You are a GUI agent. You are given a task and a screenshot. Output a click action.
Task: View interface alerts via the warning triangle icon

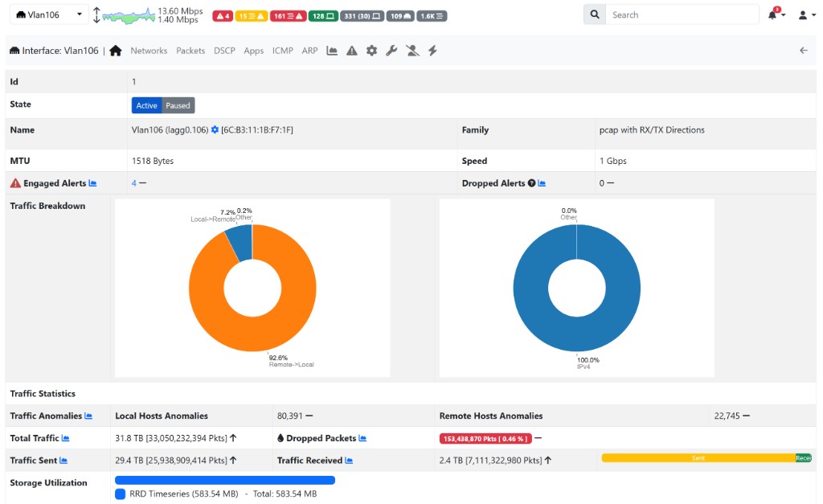(x=351, y=50)
